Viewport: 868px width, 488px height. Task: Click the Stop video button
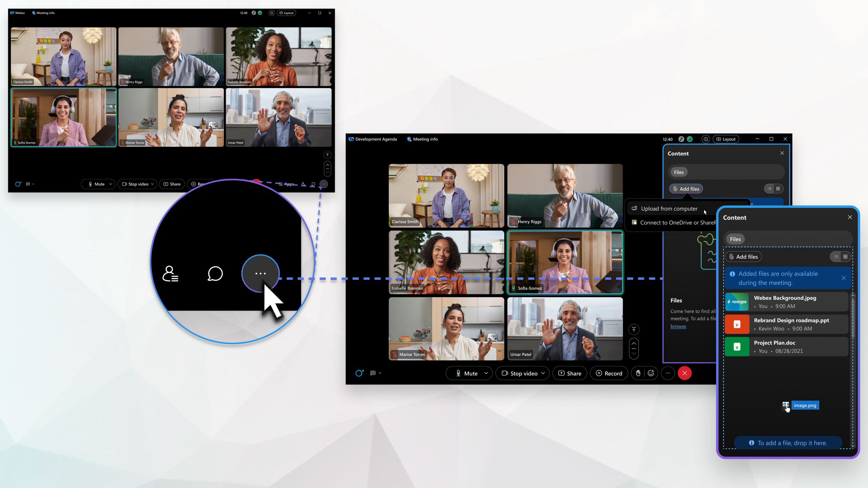[x=520, y=373]
